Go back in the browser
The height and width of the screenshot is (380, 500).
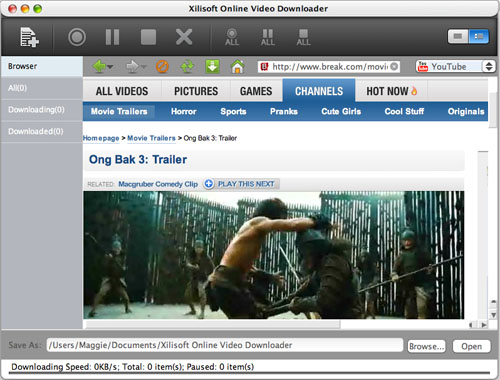(x=99, y=66)
